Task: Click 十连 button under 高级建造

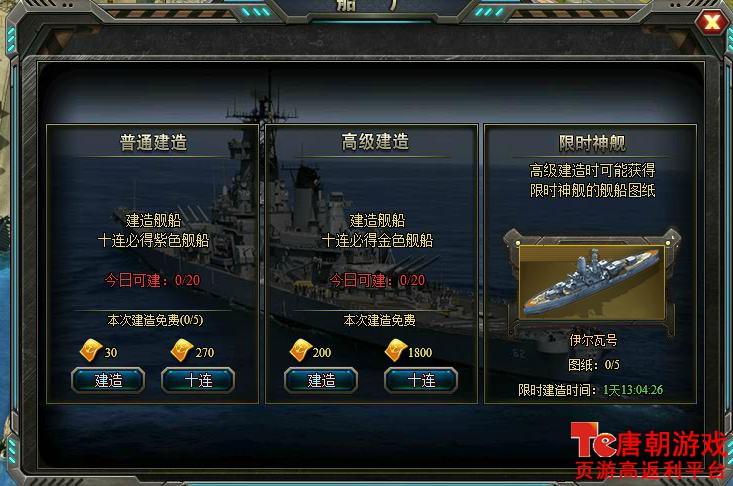Action: (421, 380)
